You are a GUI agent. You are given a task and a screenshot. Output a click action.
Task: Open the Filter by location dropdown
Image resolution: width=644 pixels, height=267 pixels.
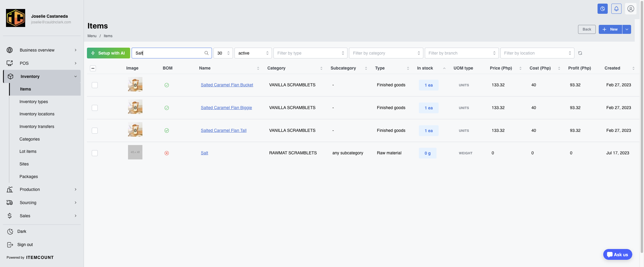click(x=537, y=53)
